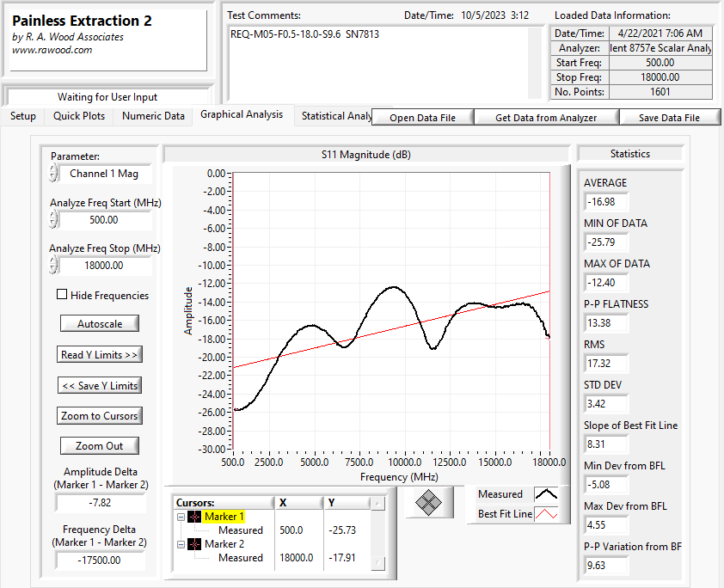Click the Read Y Limits button
This screenshot has width=724, height=588.
[x=99, y=354]
